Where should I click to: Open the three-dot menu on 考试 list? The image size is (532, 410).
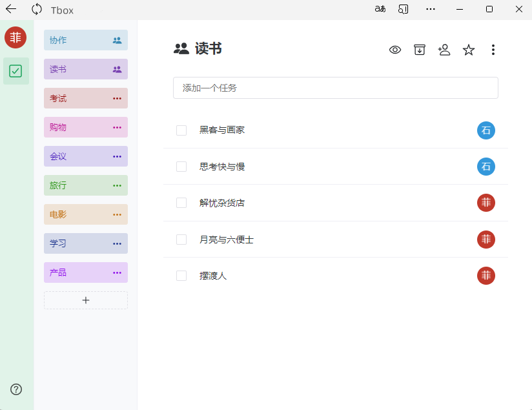pos(117,98)
